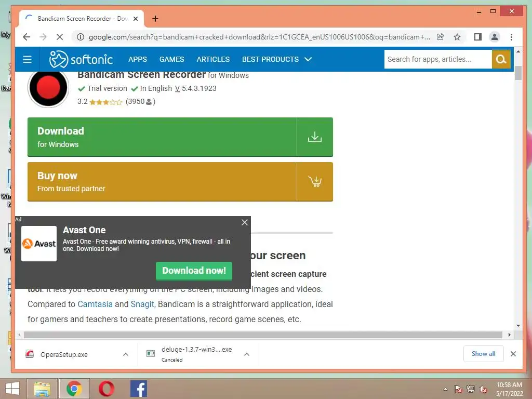Click the Avast logo in the ad
532x399 pixels.
[39, 244]
